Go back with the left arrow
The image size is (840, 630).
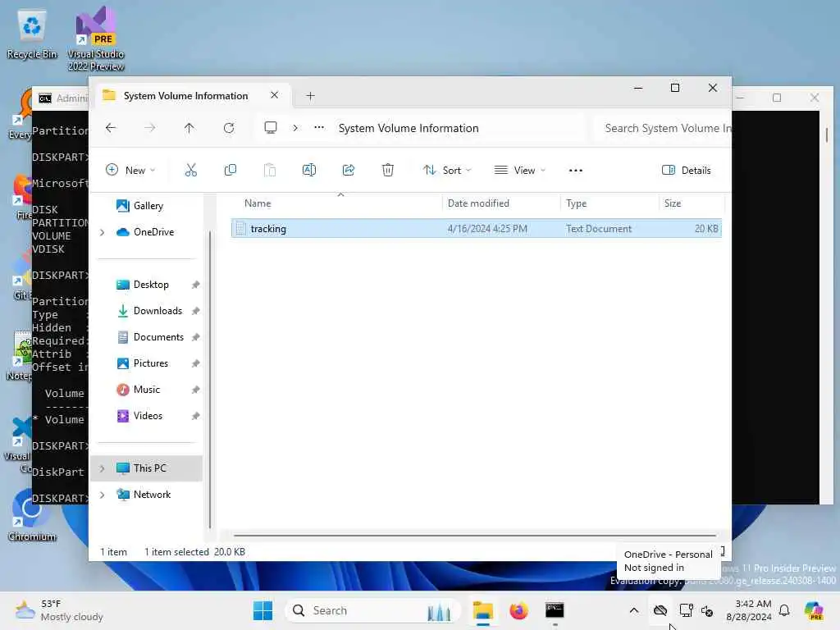coord(111,128)
